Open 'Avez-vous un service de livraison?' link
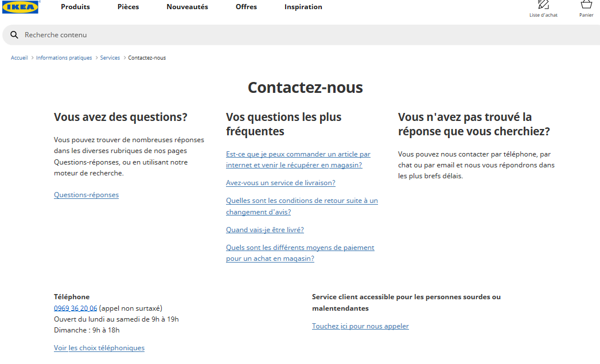Screen dimensions: 600x364 (280, 183)
